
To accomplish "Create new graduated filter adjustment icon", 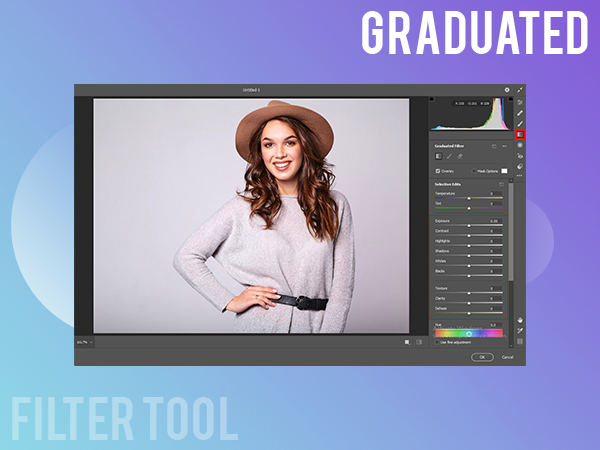I will click(x=439, y=156).
